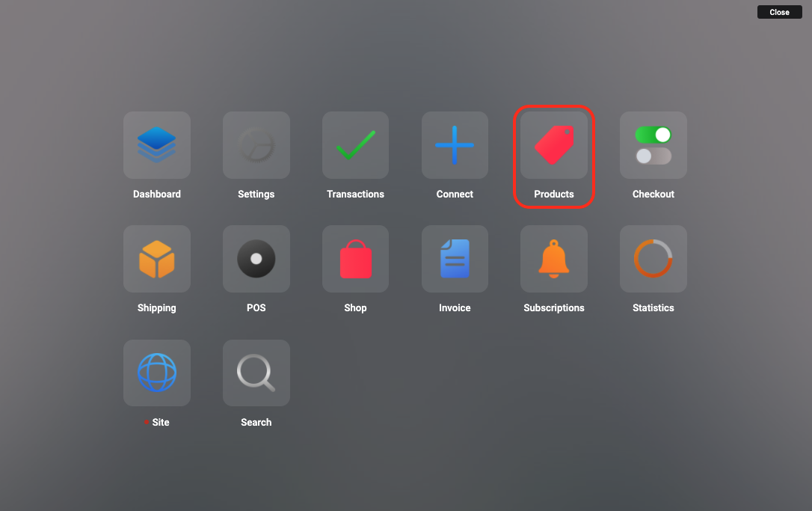Open the Site blue globe icon
The width and height of the screenshot is (812, 511).
pos(157,373)
